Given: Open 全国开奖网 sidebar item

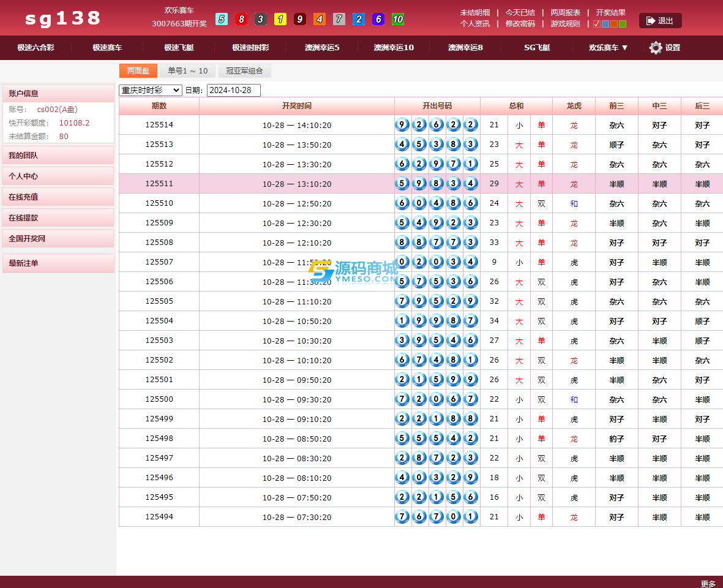Looking at the screenshot, I should coord(58,238).
